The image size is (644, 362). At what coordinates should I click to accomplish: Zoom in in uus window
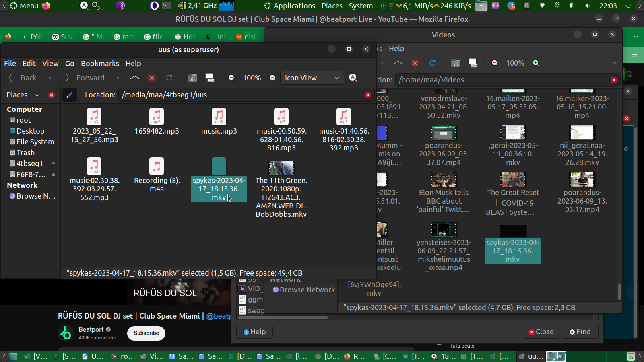[x=272, y=78]
